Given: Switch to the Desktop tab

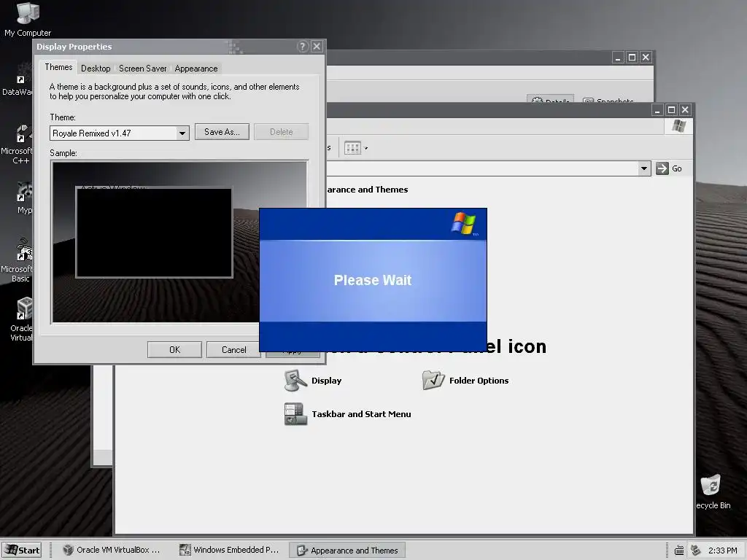Looking at the screenshot, I should [96, 69].
